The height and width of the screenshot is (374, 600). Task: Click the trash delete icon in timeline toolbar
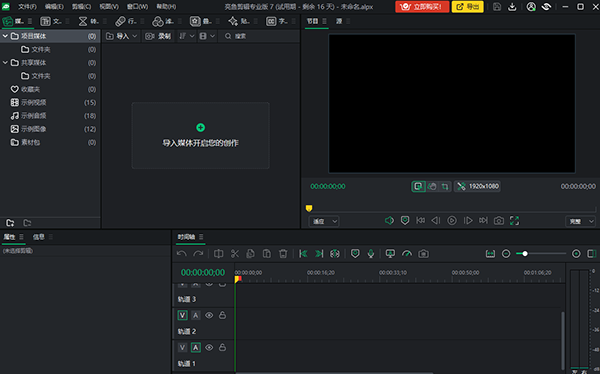(x=283, y=253)
